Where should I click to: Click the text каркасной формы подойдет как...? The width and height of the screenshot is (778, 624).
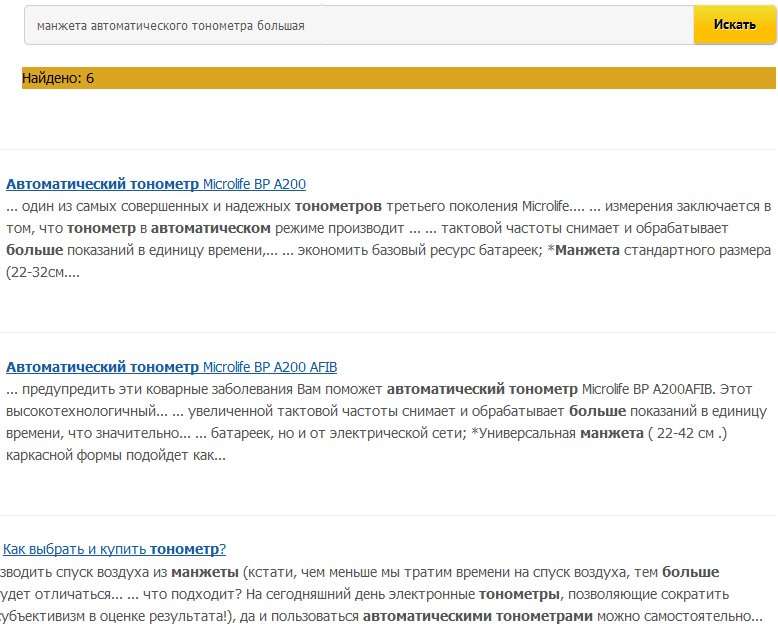[116, 455]
